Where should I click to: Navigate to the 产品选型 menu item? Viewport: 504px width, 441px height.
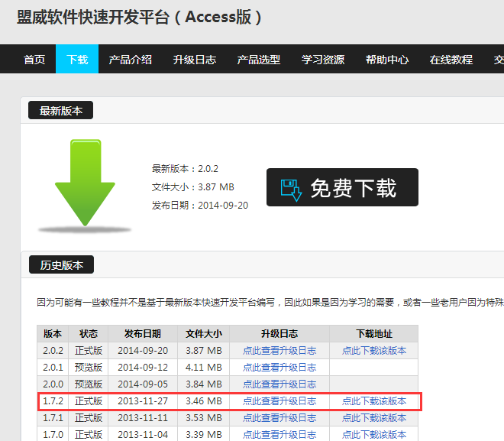click(259, 60)
